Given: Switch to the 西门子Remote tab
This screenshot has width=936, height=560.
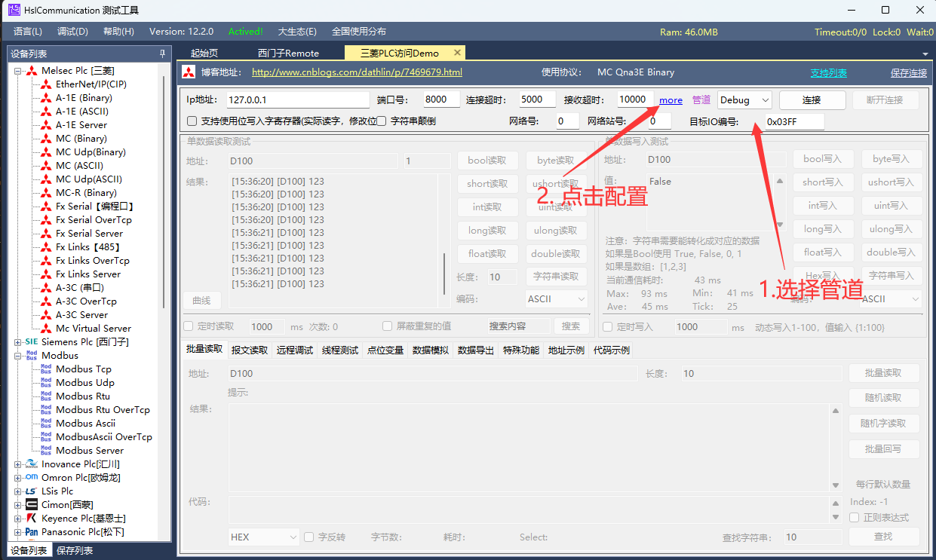Looking at the screenshot, I should click(x=288, y=54).
